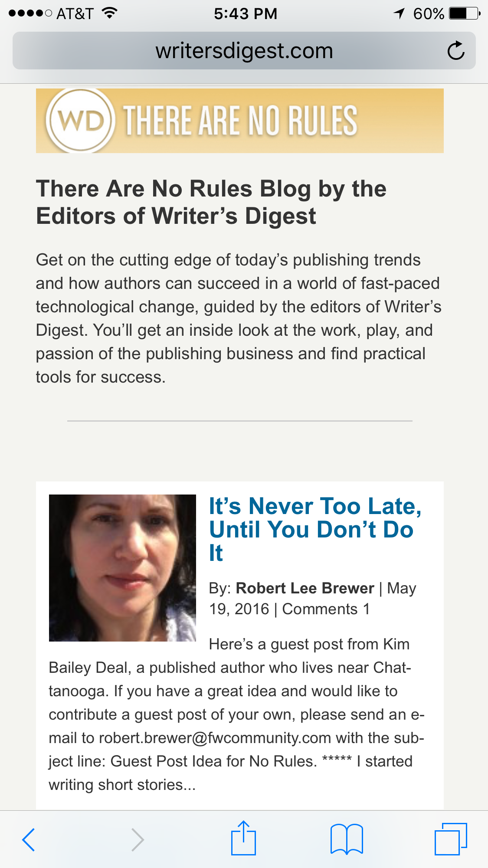Tap the 5:43 PM status bar clock
The height and width of the screenshot is (868, 488).
click(x=246, y=13)
